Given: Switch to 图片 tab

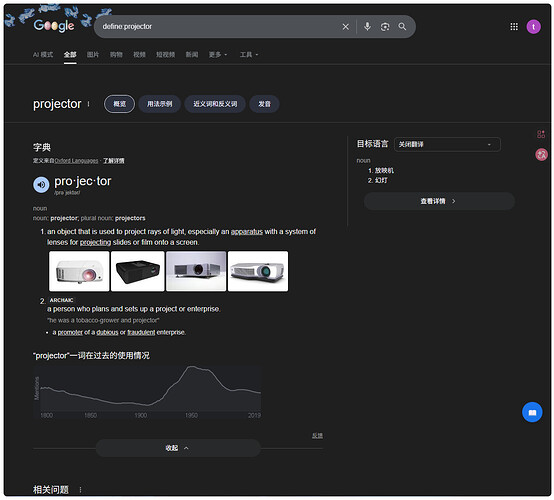Looking at the screenshot, I should (x=93, y=55).
